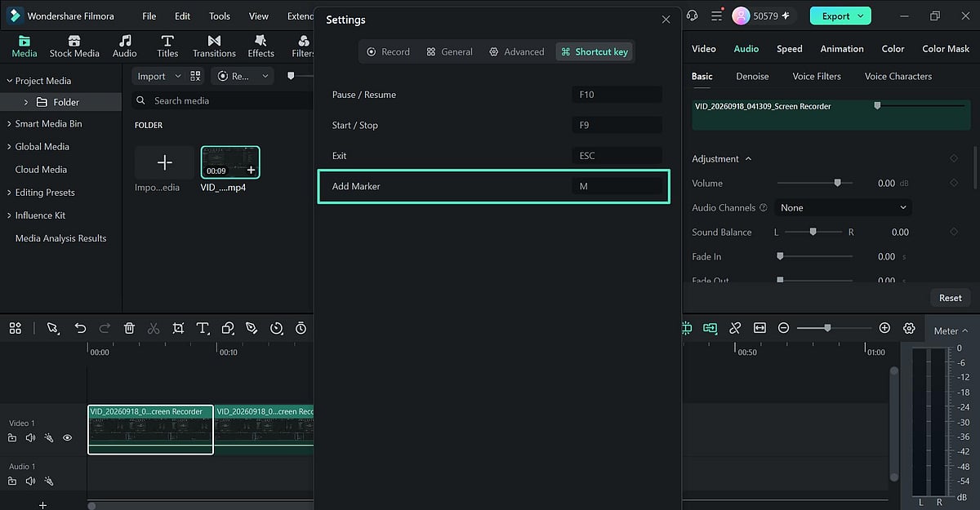
Task: Split clip with the scissors icon
Action: tap(154, 328)
